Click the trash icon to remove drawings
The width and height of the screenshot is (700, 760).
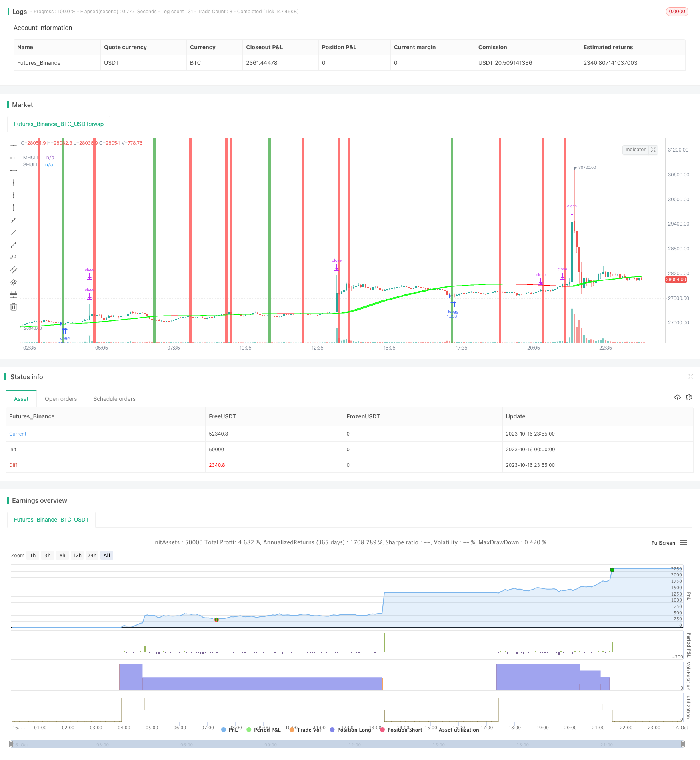14,307
